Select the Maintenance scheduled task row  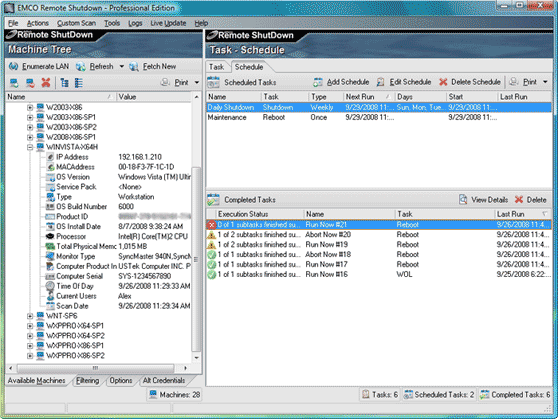pyautogui.click(x=379, y=117)
